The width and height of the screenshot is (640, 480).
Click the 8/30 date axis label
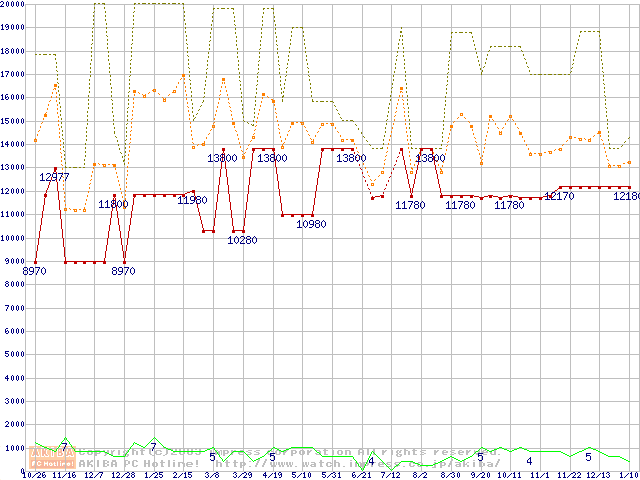click(x=450, y=475)
